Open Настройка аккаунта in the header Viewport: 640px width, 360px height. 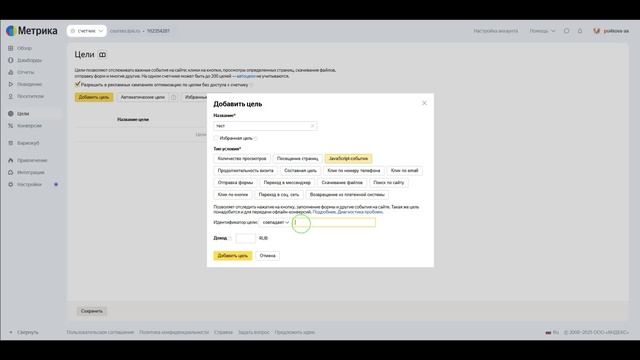pyautogui.click(x=496, y=31)
